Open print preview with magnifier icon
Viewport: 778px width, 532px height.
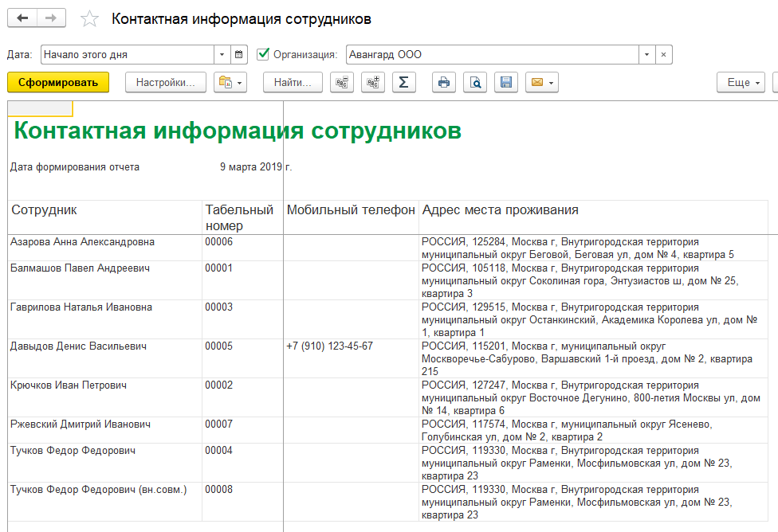pos(475,82)
